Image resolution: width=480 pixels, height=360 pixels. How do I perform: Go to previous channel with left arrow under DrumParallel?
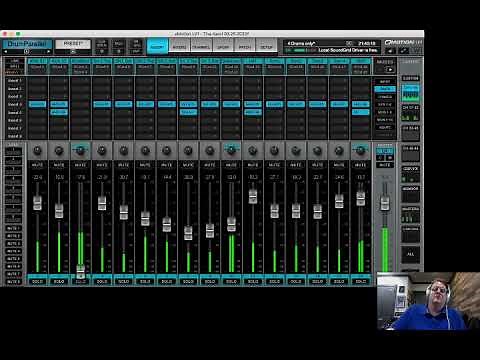click(x=6, y=52)
